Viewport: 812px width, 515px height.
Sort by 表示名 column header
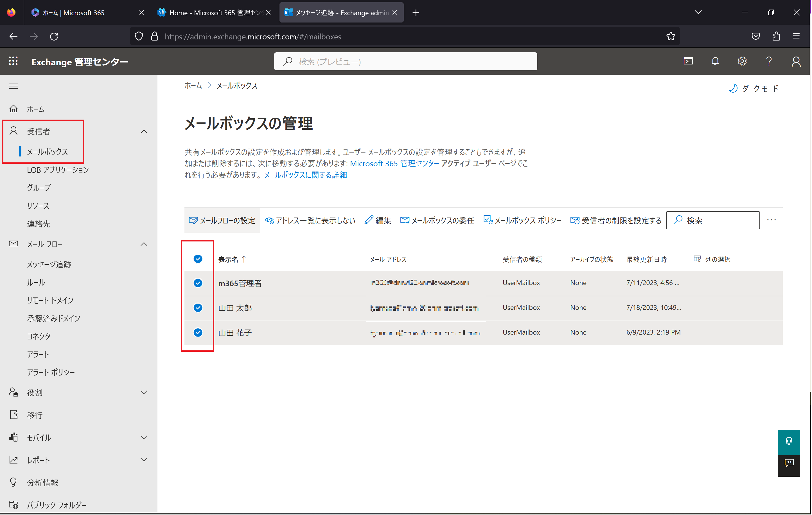[232, 259]
